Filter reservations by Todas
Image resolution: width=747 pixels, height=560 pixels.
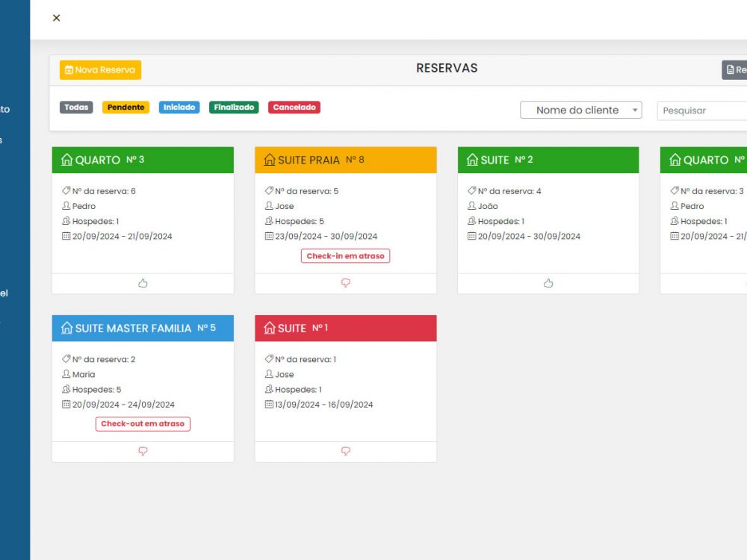(x=76, y=108)
